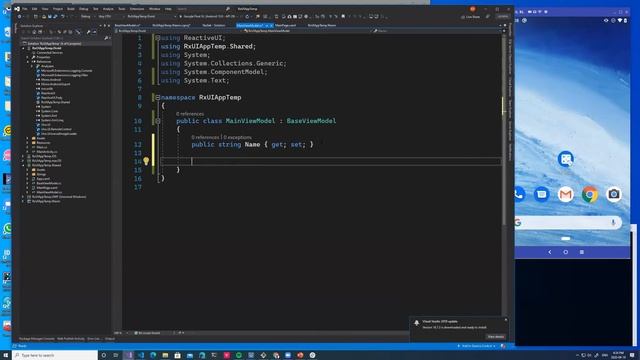Collapse the using directives region
Screen dimensions: 640x360
point(158,38)
